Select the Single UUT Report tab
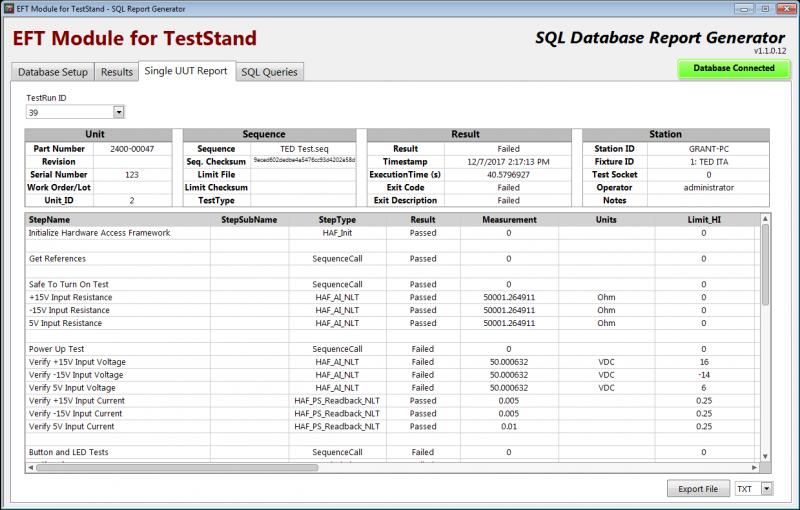 (186, 71)
